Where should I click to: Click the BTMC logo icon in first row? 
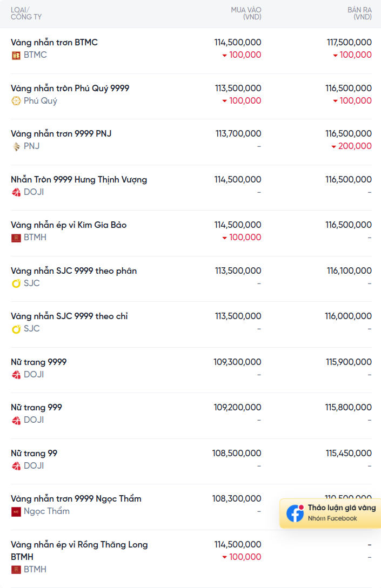click(x=16, y=56)
